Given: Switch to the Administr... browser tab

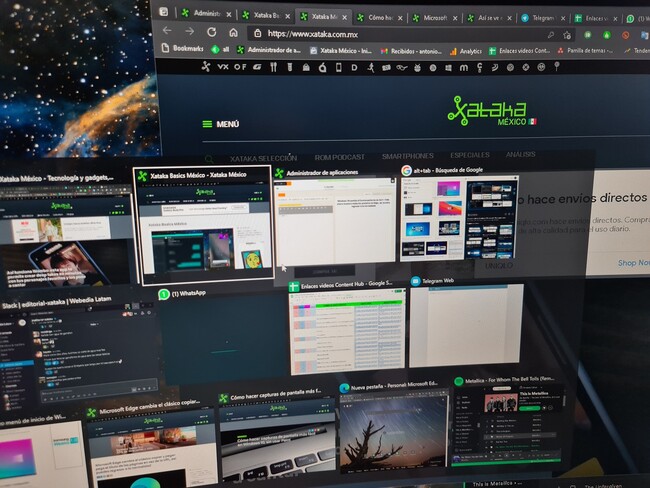Looking at the screenshot, I should pyautogui.click(x=206, y=14).
